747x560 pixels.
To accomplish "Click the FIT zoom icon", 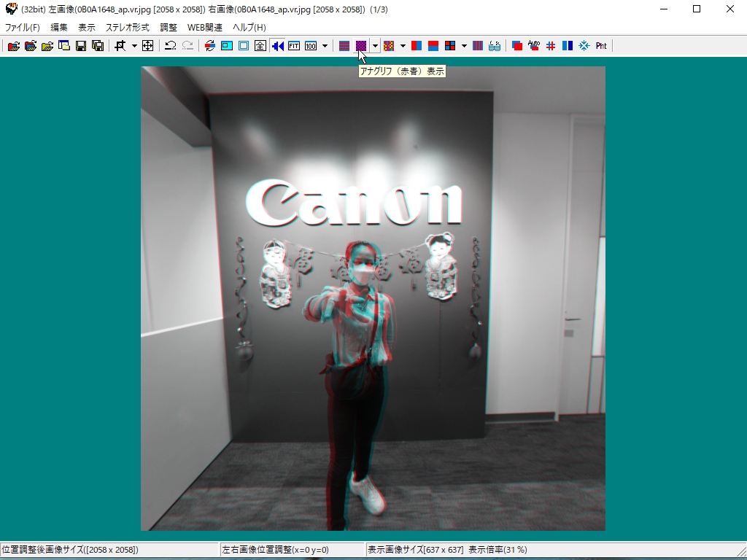I will pos(294,46).
